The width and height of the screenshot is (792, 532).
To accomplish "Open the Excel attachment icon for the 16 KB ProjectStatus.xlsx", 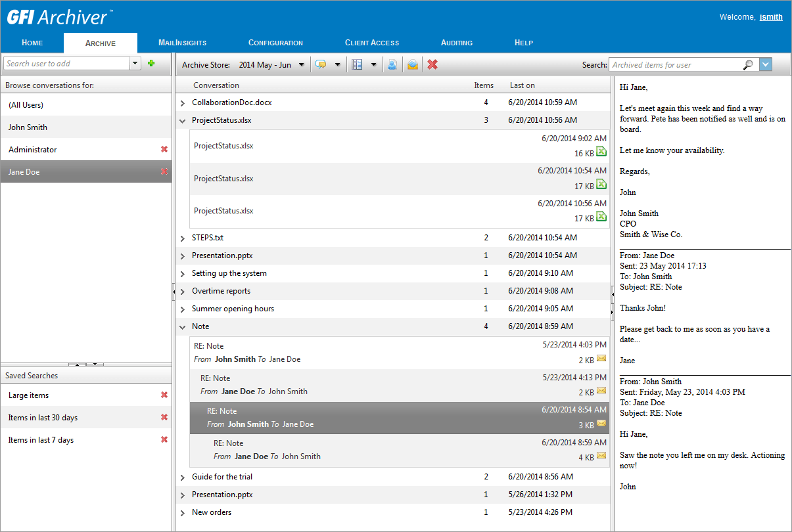I will coord(600,152).
